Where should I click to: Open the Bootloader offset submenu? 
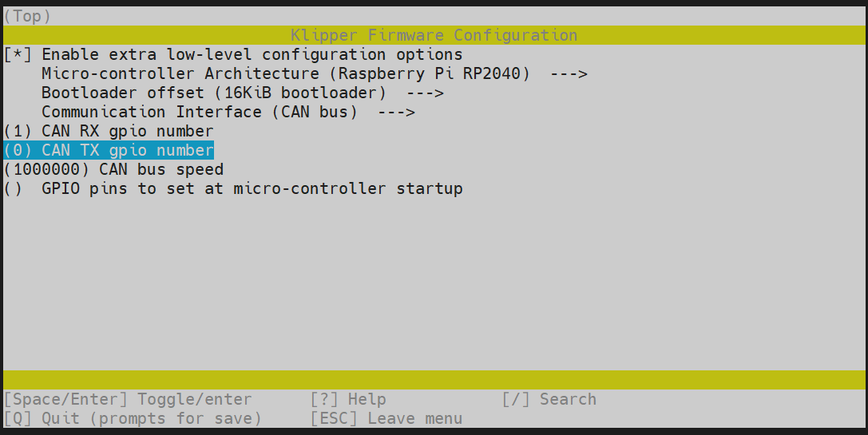(x=213, y=93)
